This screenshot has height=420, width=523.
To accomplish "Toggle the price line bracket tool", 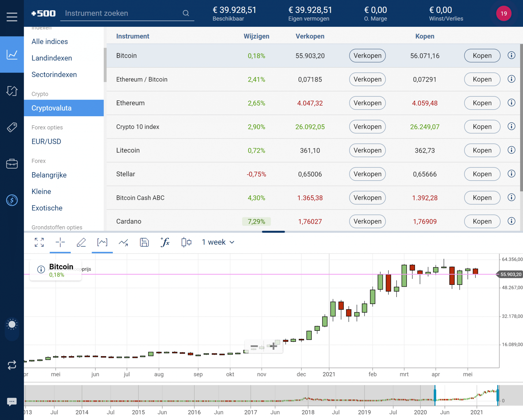I will tap(102, 242).
